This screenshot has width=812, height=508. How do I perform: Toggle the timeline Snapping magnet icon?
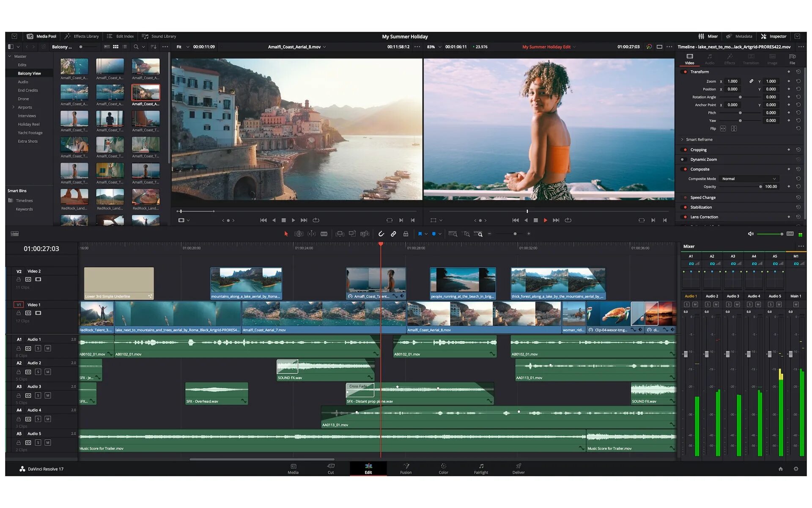(x=381, y=234)
